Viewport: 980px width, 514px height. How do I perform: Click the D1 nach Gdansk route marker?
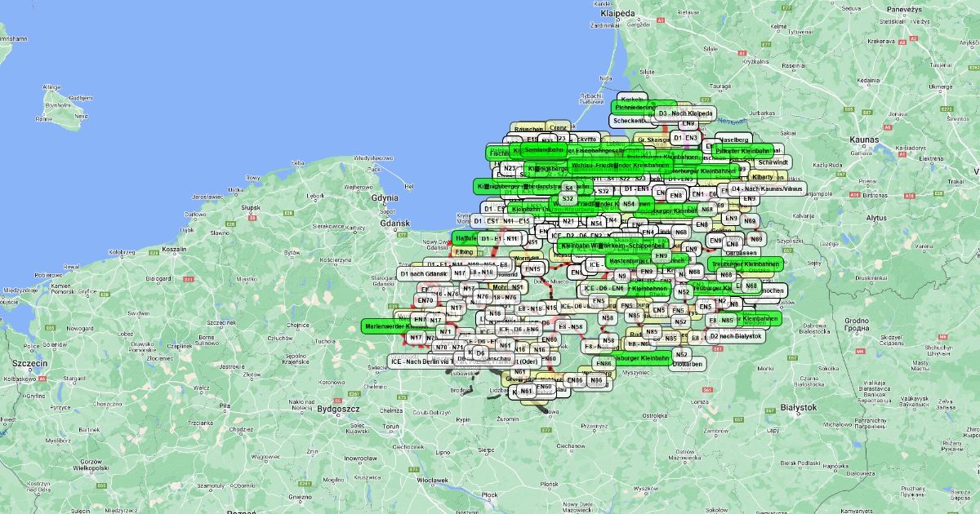[x=425, y=274]
